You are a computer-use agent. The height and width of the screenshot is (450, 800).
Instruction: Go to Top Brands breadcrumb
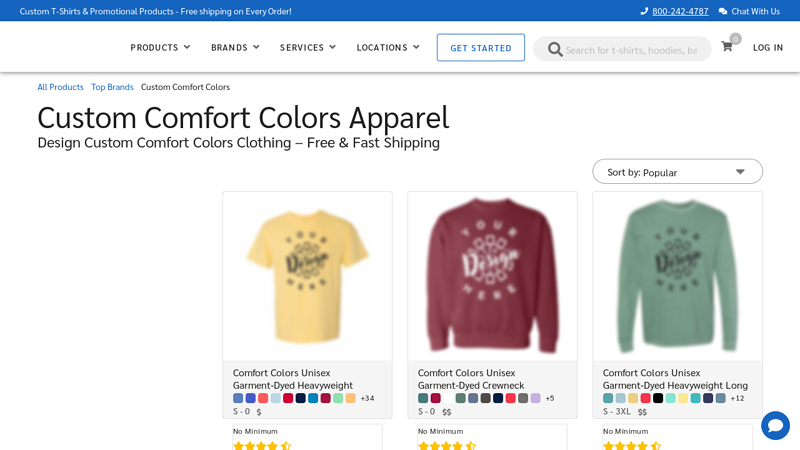[112, 87]
